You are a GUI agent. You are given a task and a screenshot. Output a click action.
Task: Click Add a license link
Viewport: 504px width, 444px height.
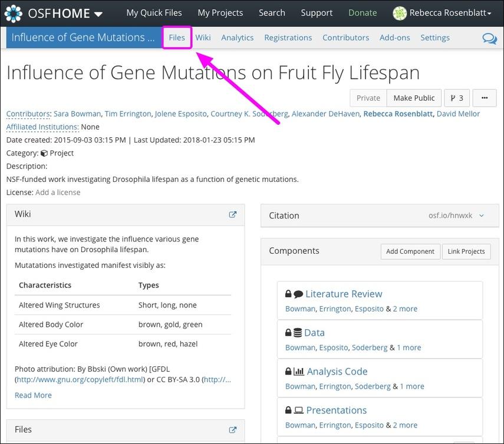click(58, 193)
